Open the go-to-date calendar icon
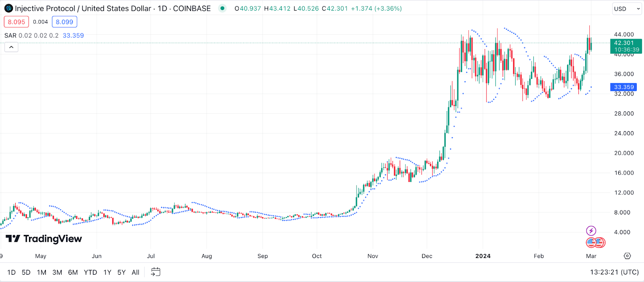 155,272
